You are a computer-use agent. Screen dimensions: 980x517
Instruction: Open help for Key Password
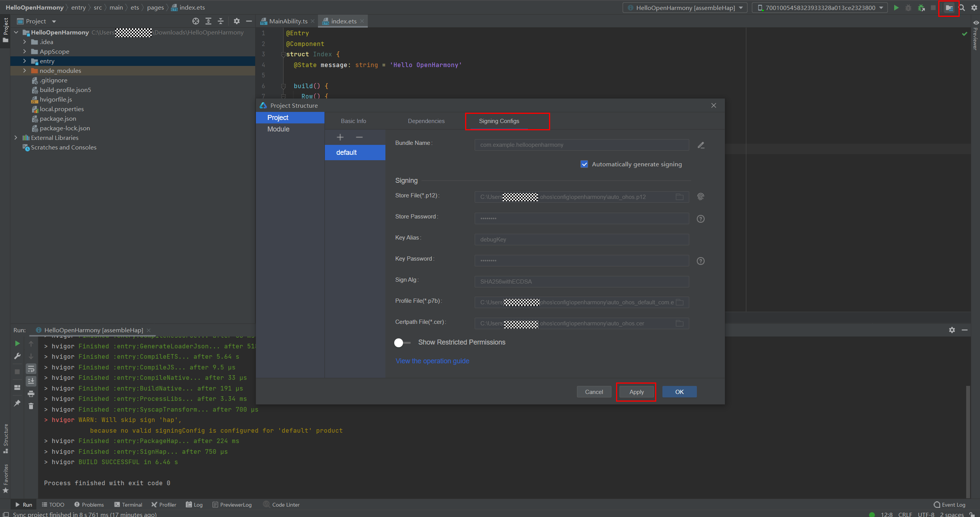701,261
